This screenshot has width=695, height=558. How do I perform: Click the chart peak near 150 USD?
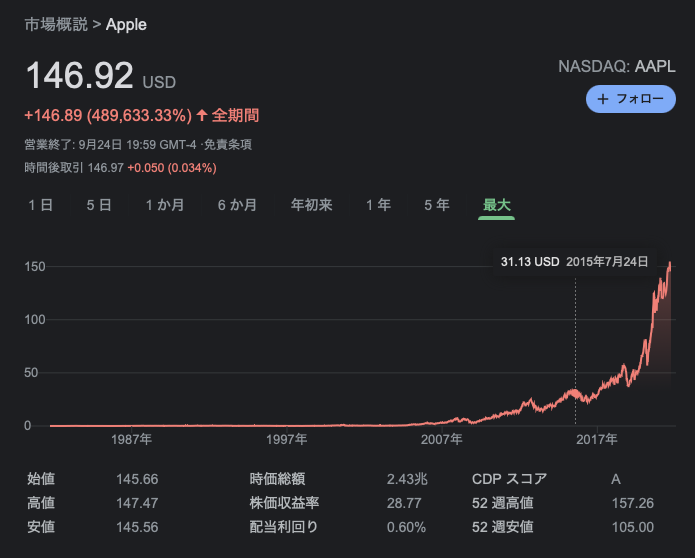click(x=670, y=264)
